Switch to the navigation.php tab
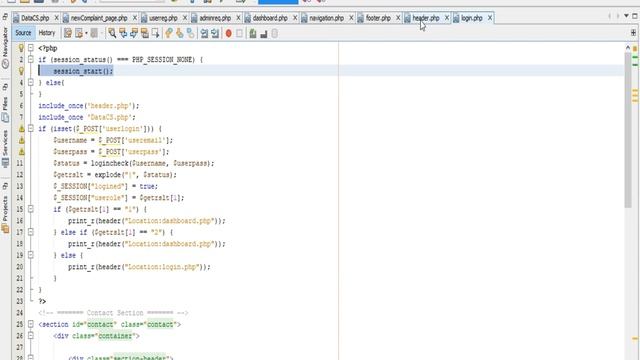Viewport: 640px width, 360px height. [327, 18]
